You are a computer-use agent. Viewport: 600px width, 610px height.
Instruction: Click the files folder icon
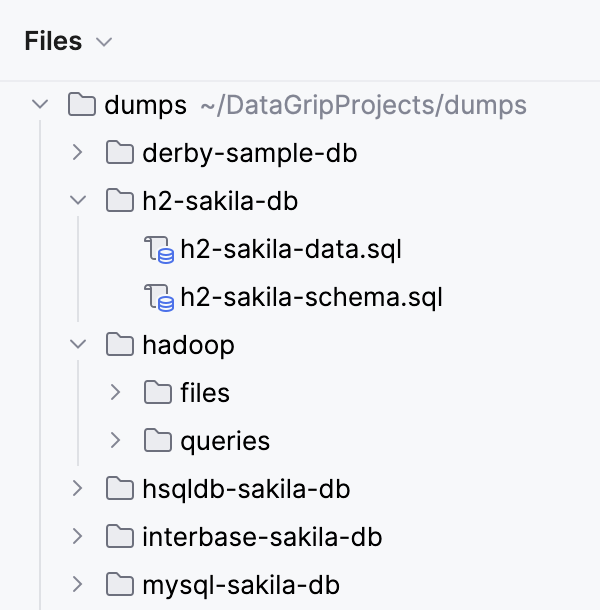point(158,392)
